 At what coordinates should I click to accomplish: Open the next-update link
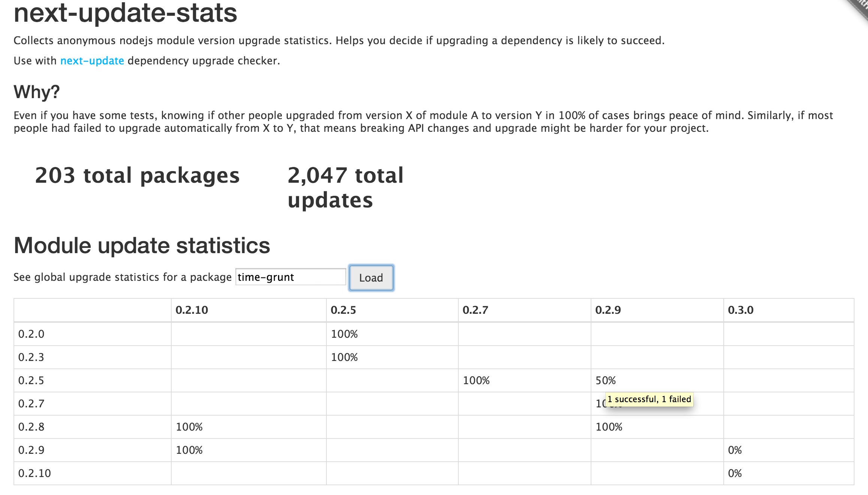tap(92, 61)
